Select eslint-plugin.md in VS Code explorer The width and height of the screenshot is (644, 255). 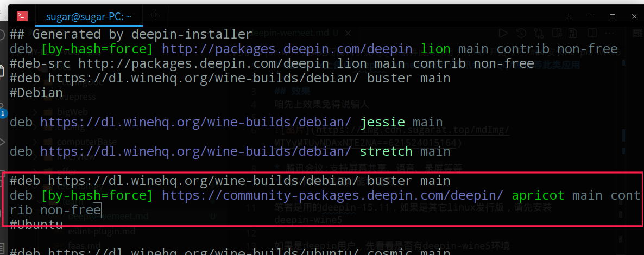102,232
